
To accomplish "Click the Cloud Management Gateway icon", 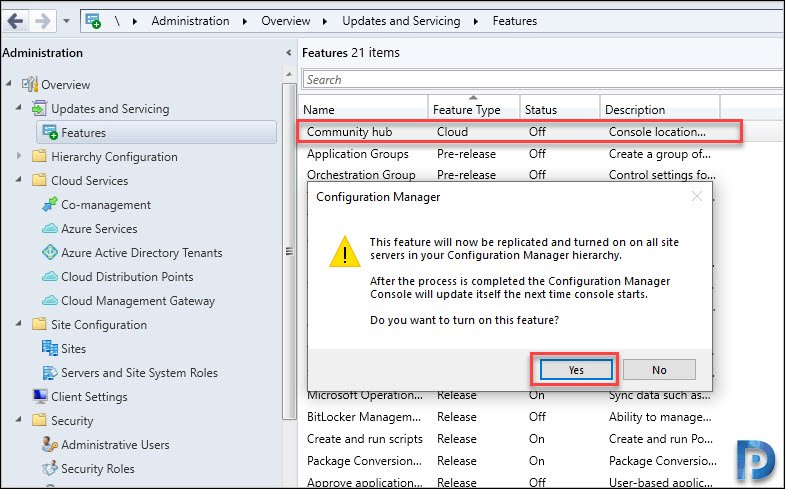I will pyautogui.click(x=50, y=300).
